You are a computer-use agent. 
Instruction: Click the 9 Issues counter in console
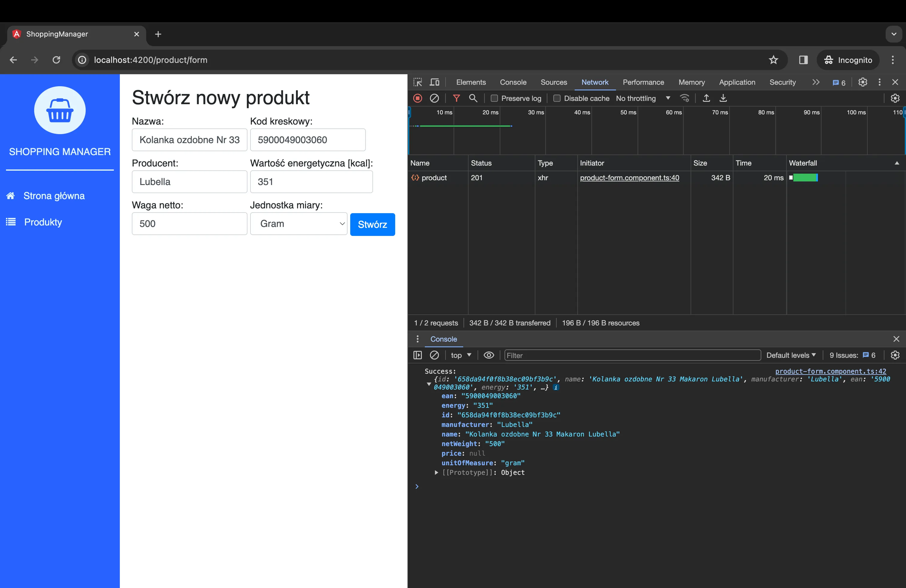(x=852, y=355)
